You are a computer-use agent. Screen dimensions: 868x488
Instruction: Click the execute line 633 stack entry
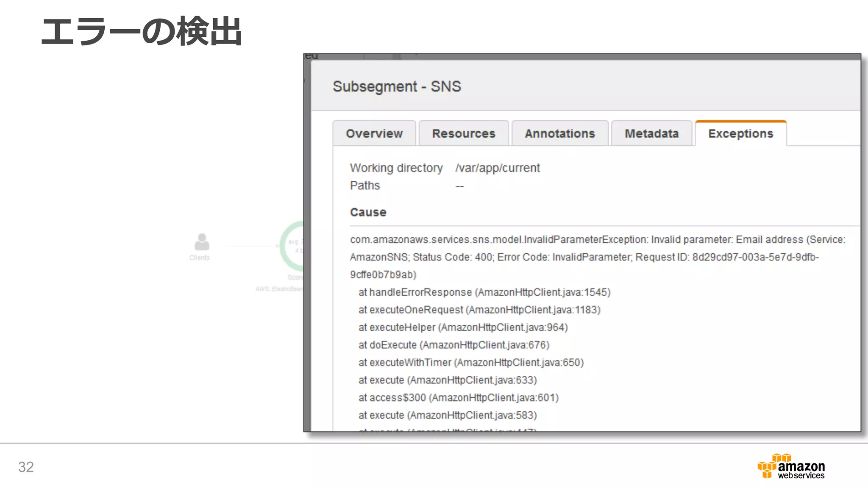coord(448,380)
